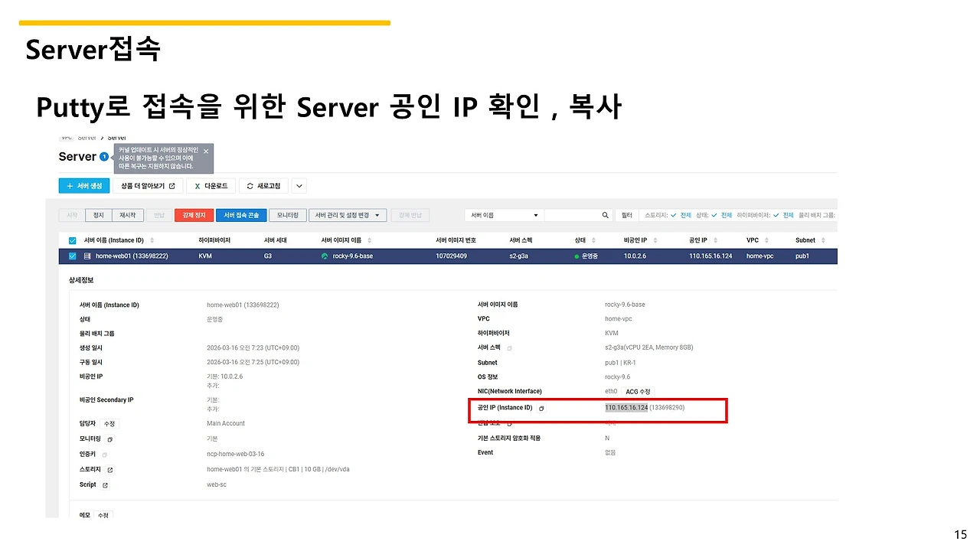The image size is (980, 551).
Task: Sort servers by the 공인 IP column arrows
Action: pyautogui.click(x=714, y=240)
